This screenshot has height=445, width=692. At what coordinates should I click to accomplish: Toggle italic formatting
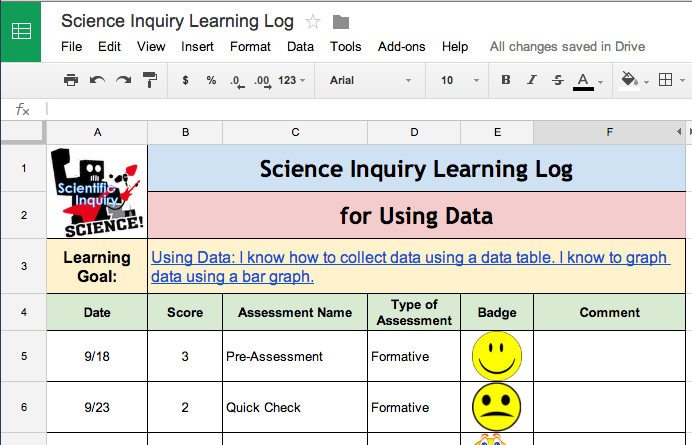coord(532,80)
